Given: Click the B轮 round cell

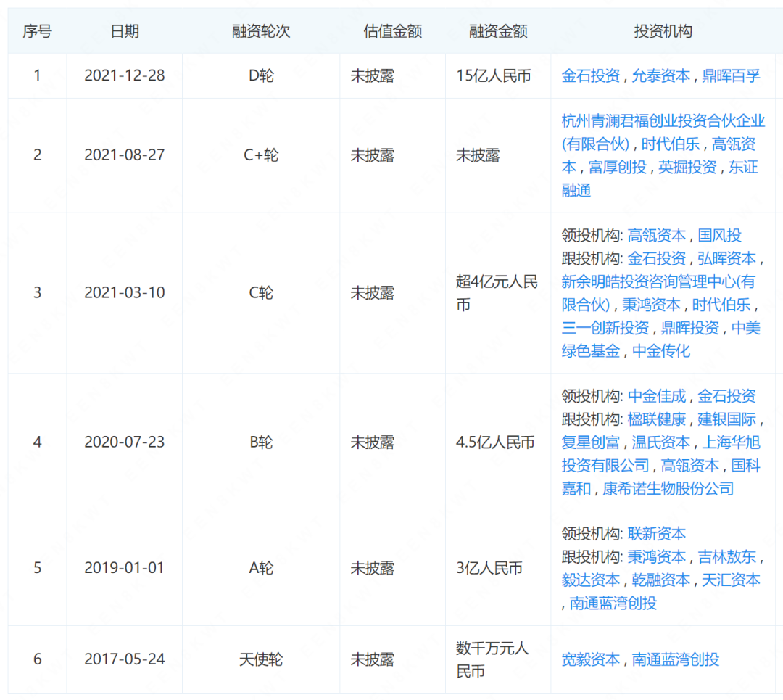Looking at the screenshot, I should (x=261, y=442).
